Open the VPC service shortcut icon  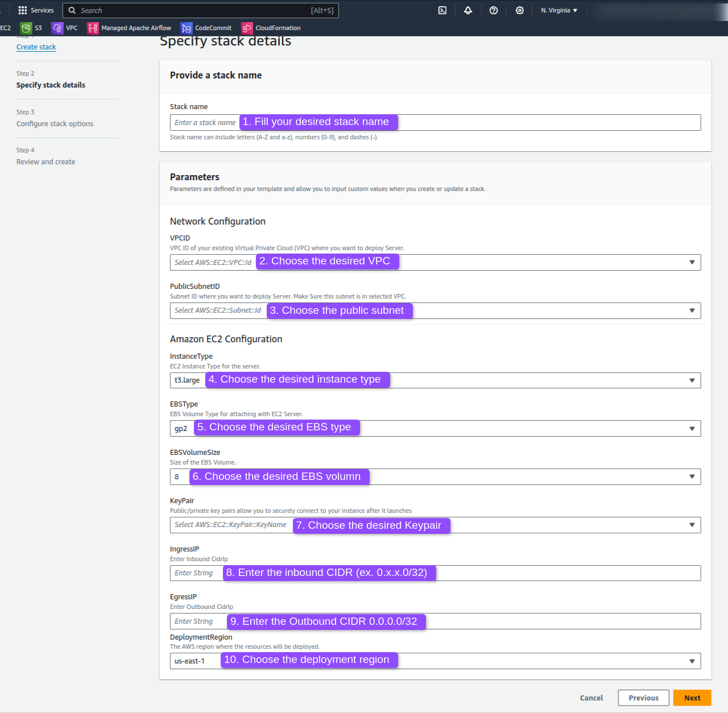click(57, 28)
